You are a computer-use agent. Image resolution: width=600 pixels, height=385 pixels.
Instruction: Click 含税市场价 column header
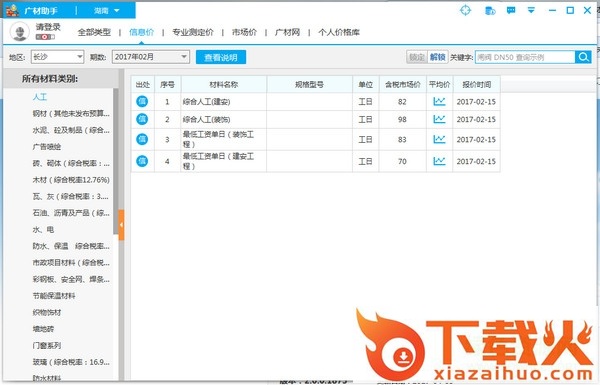(x=403, y=85)
